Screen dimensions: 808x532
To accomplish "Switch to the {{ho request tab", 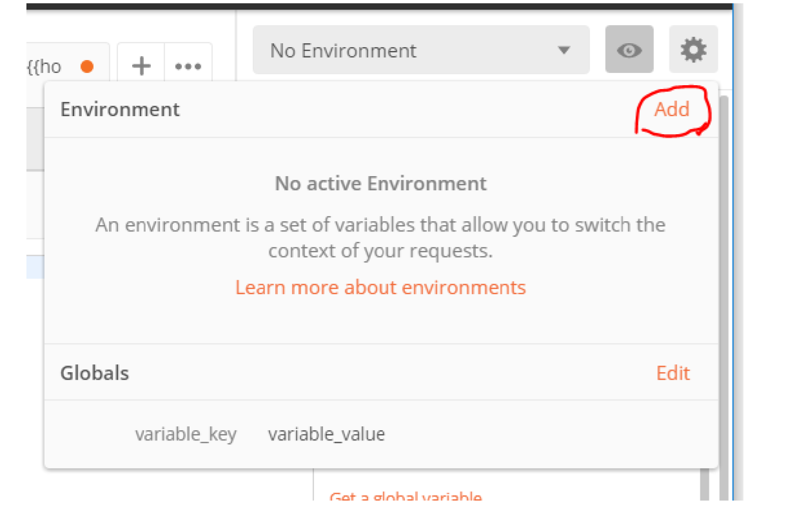I will point(45,66).
